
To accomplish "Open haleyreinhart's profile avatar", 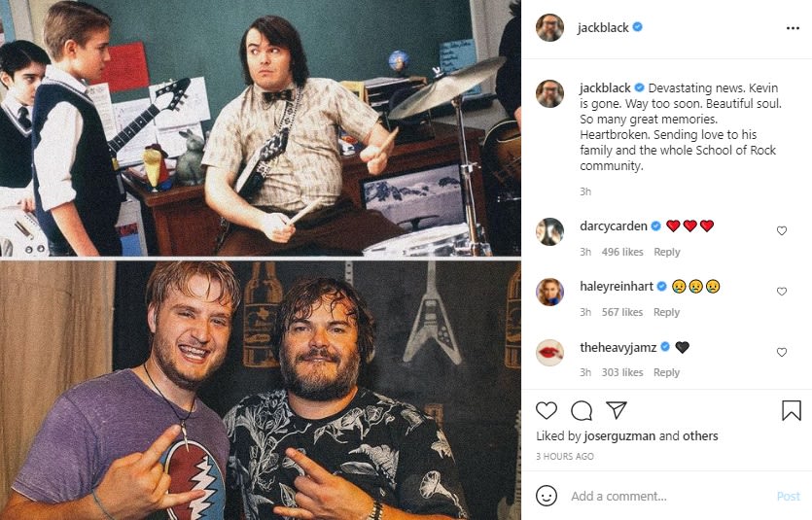I will (x=550, y=292).
